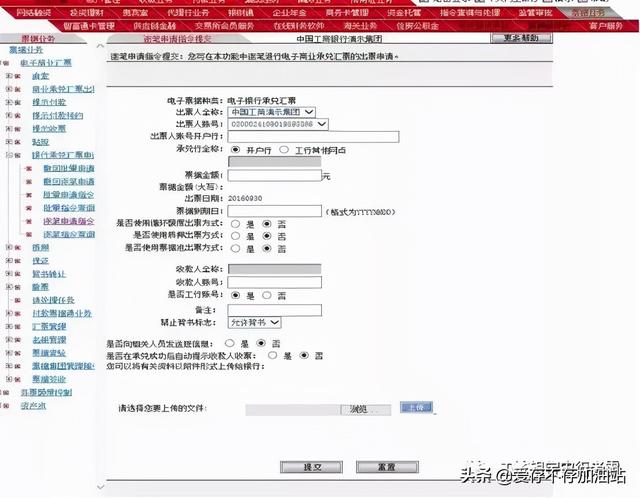
Task: Click the red icon beside 批量申请指令 item
Action: tap(29, 195)
